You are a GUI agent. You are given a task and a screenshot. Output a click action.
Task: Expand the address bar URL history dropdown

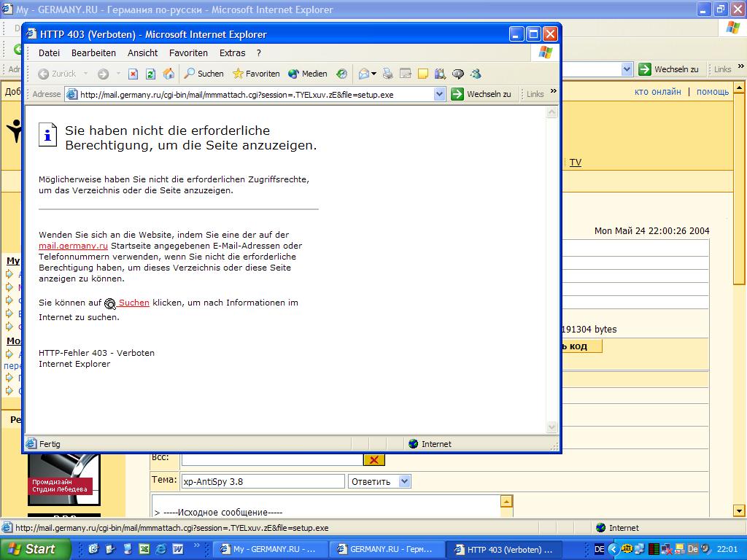click(440, 94)
